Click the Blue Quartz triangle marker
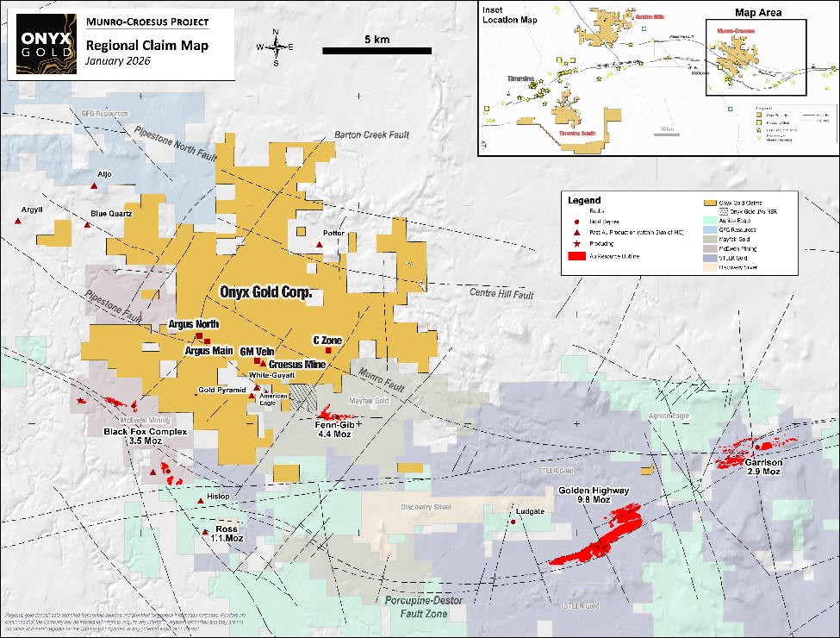The image size is (840, 638). coord(87,225)
